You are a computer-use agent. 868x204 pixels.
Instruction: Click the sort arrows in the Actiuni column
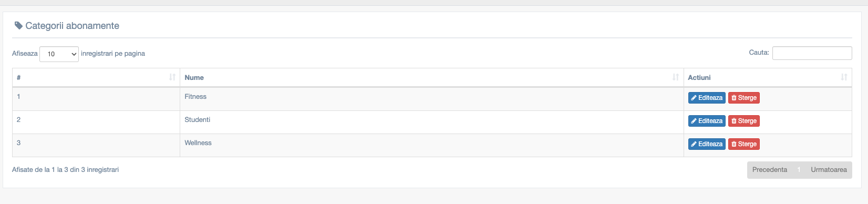(844, 77)
